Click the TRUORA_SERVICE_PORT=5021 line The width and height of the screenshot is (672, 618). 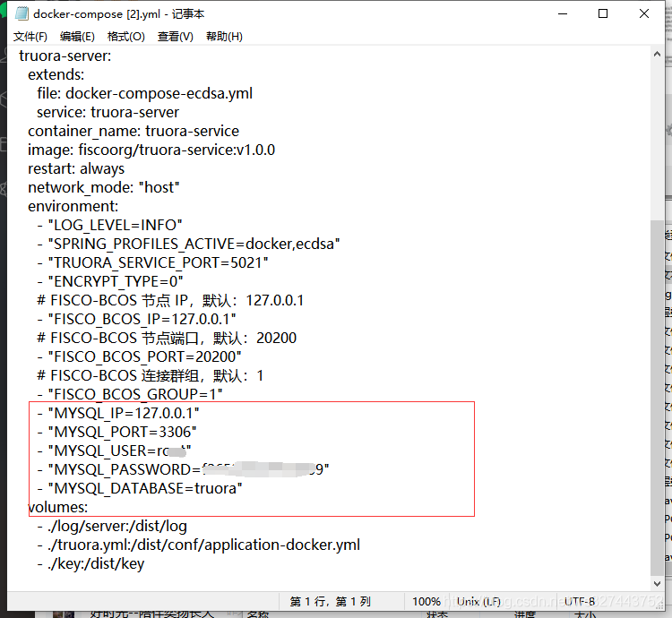153,263
